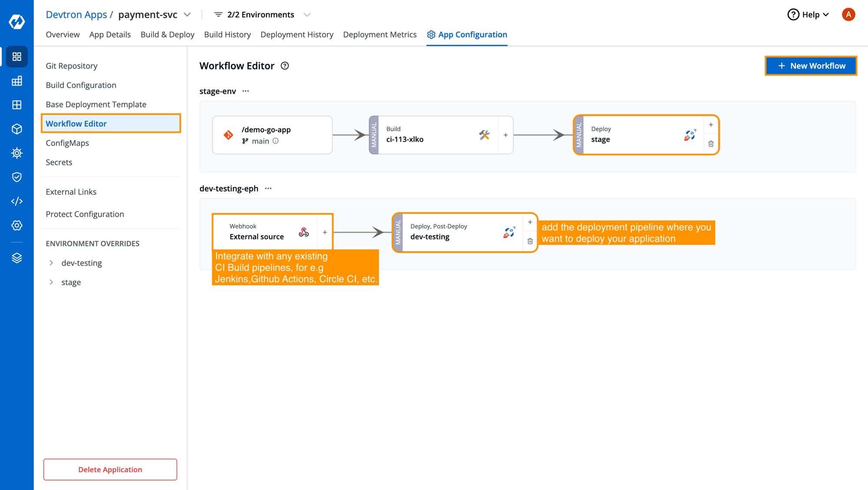The height and width of the screenshot is (490, 868).
Task: Click the dev-testing deploy rocket icon
Action: pyautogui.click(x=508, y=232)
